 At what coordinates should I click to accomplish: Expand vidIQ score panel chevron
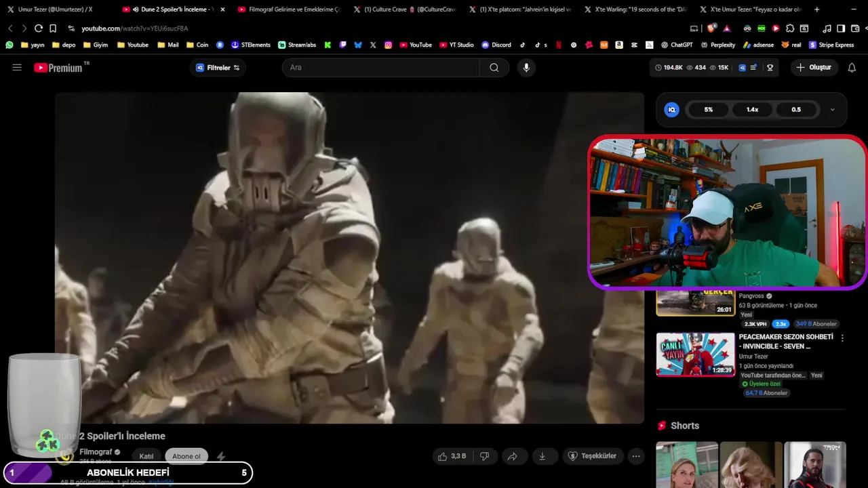[832, 110]
